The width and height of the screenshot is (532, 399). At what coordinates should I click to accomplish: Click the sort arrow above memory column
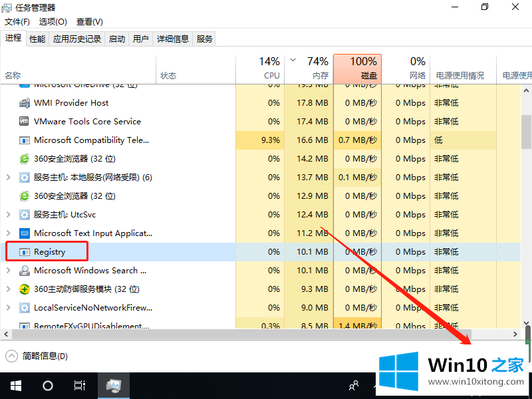pos(293,61)
